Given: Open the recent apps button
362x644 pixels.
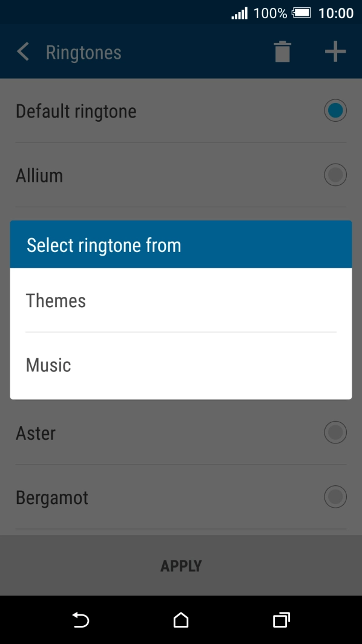Looking at the screenshot, I should pos(281,620).
